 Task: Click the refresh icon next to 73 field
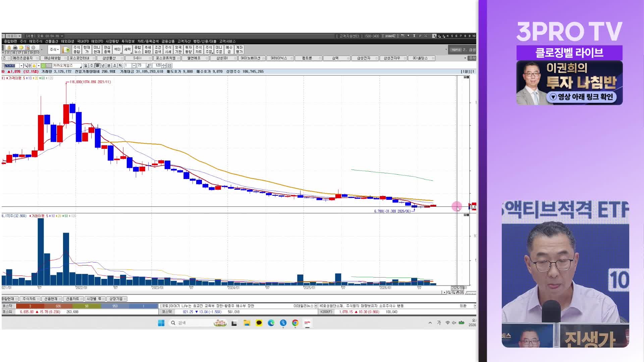[149, 65]
